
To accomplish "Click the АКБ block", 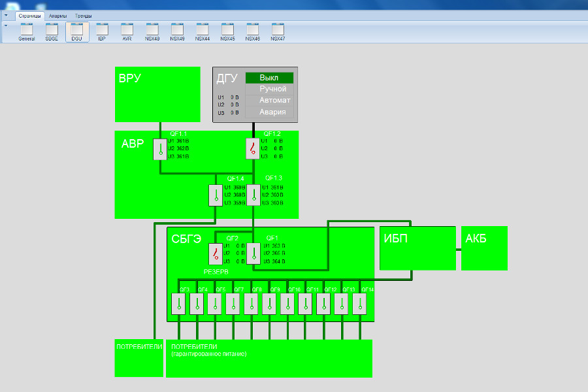I will (484, 248).
